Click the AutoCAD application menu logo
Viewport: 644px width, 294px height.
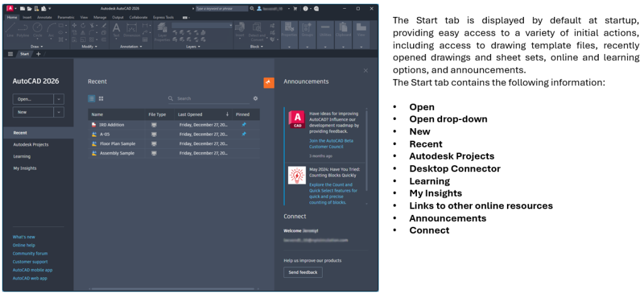click(11, 9)
